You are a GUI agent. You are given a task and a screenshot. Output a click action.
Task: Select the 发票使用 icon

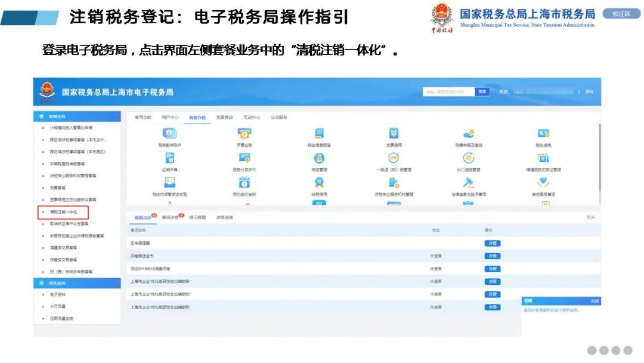pyautogui.click(x=394, y=134)
